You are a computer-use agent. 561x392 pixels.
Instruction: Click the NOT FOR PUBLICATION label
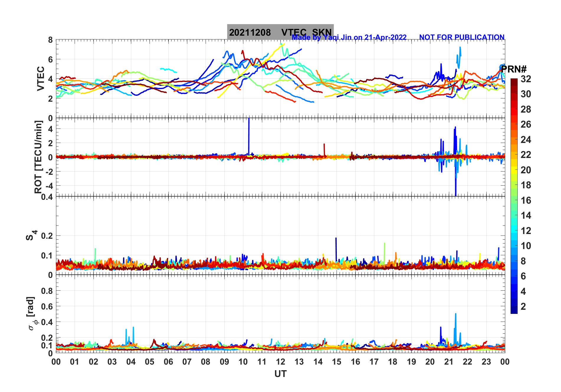pos(462,37)
